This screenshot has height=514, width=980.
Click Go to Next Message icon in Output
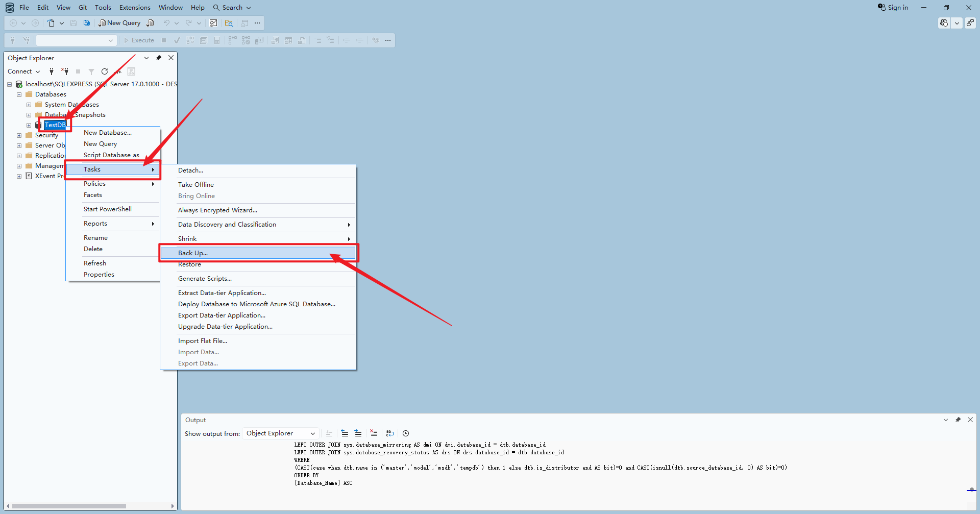358,433
